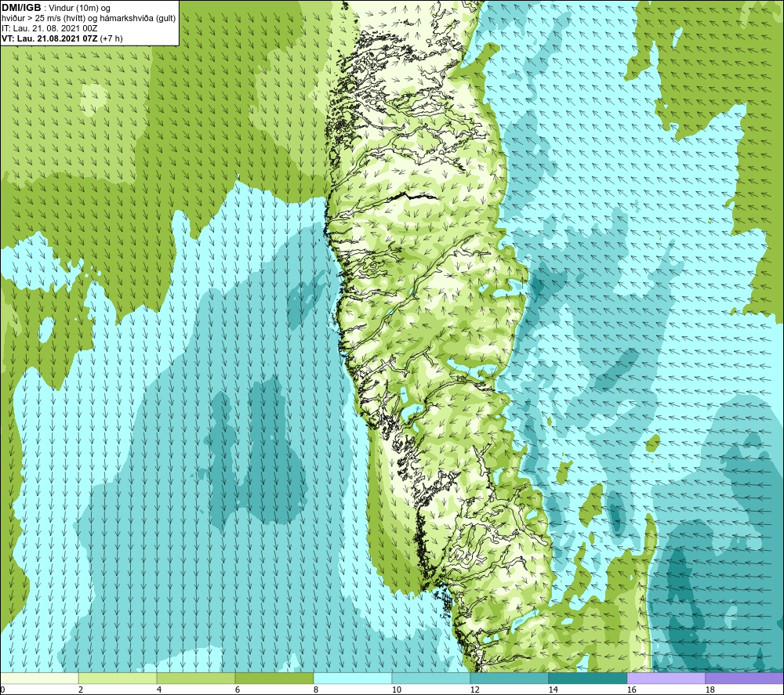Click the dark teal 14–16 m/s legend swatch

click(587, 679)
